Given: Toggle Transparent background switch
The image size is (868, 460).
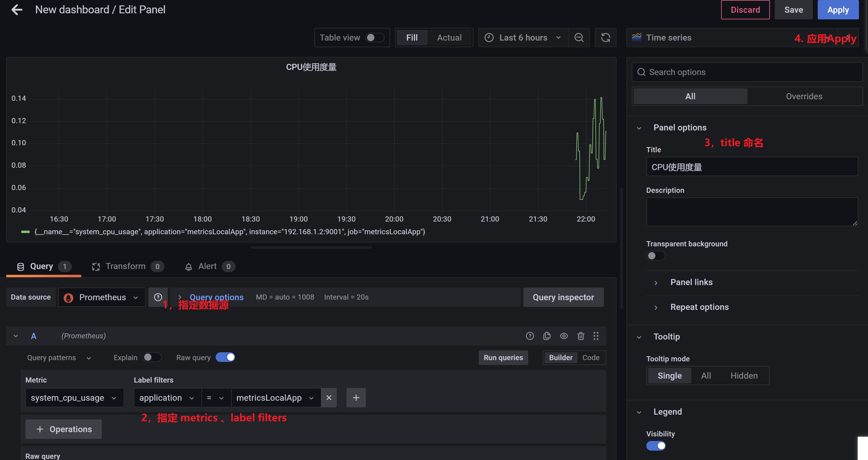Looking at the screenshot, I should pyautogui.click(x=655, y=256).
